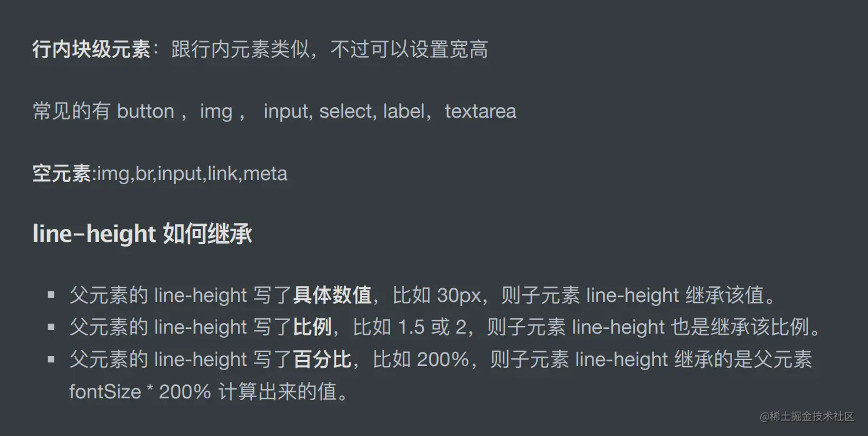The height and width of the screenshot is (436, 868).
Task: Click the bold "空元素" label
Action: click(61, 174)
